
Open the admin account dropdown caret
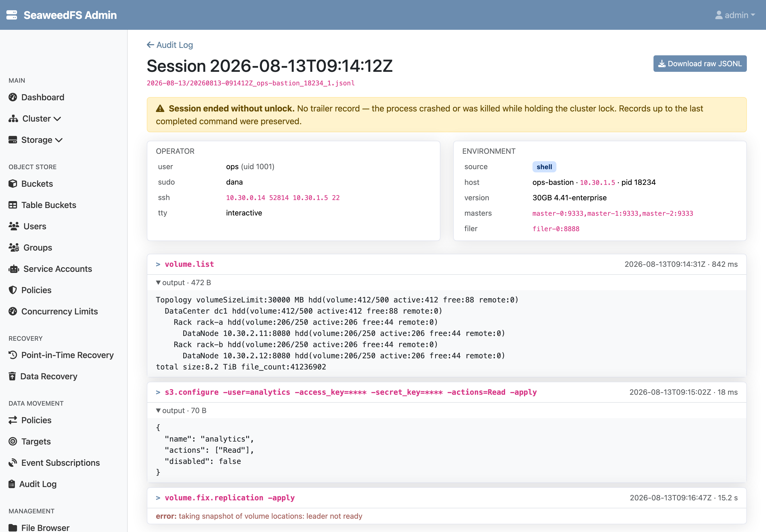(x=753, y=15)
